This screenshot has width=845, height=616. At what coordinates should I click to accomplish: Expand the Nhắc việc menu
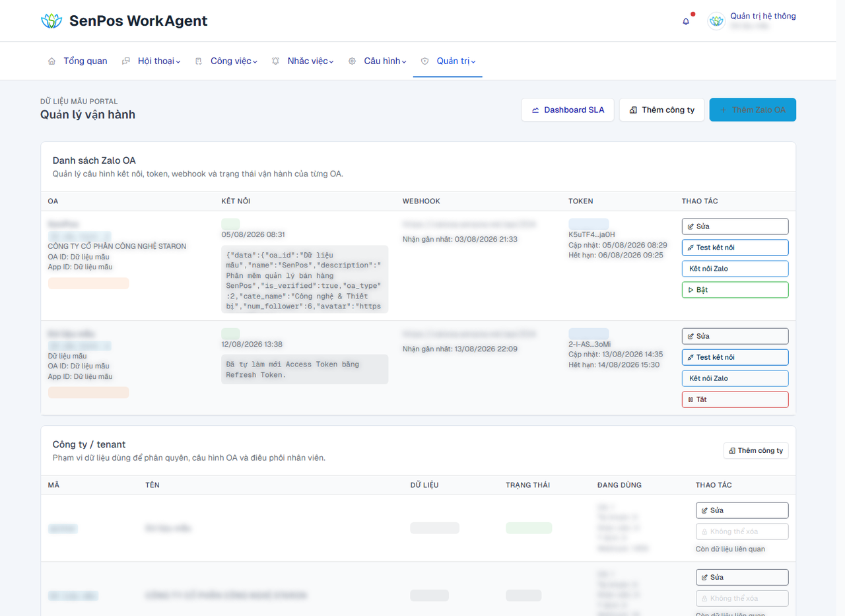click(303, 61)
